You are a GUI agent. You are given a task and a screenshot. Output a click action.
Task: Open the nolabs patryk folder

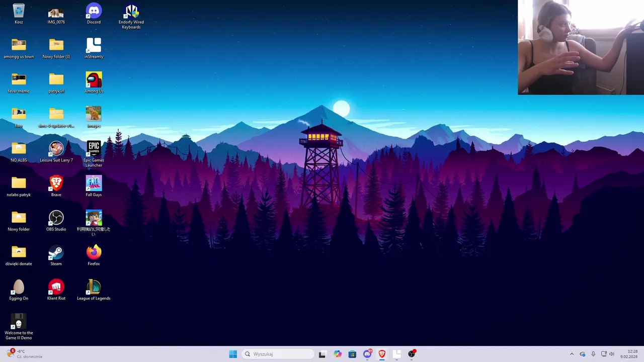click(19, 187)
